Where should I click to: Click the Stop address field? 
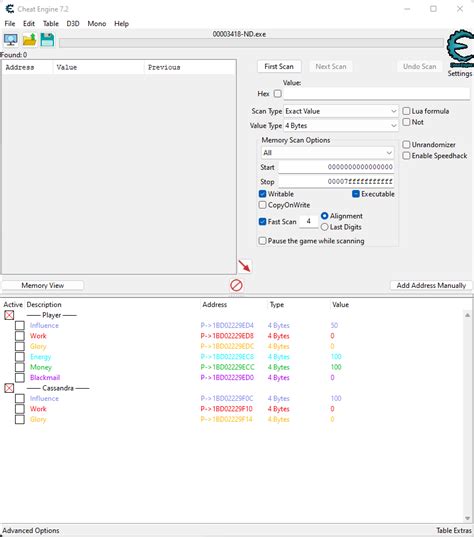pyautogui.click(x=336, y=182)
